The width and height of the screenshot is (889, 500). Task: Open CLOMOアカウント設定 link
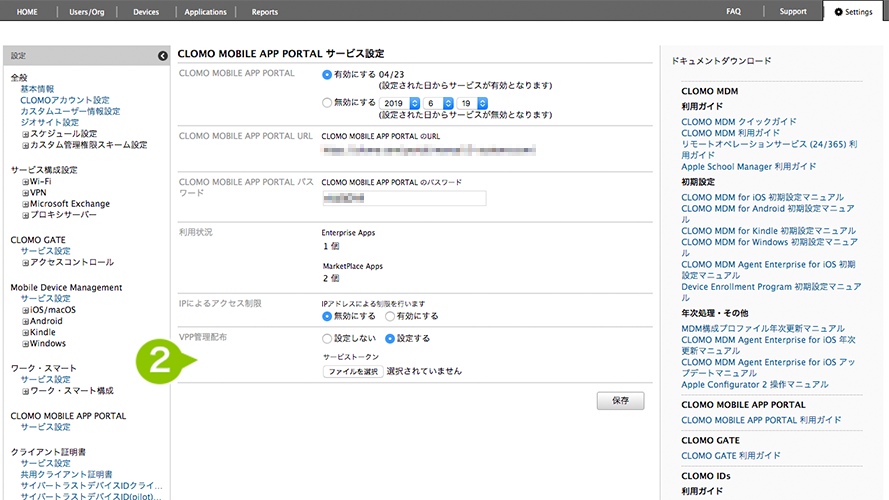pos(65,100)
